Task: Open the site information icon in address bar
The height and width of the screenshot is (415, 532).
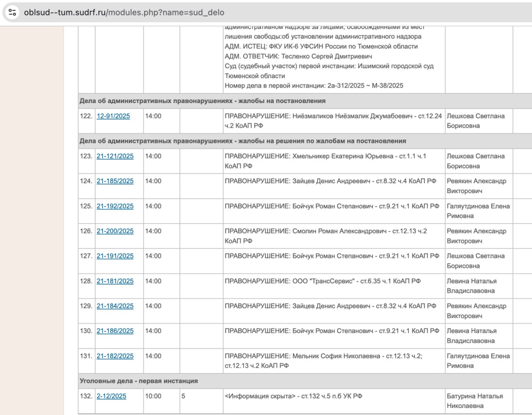Action: [x=12, y=13]
